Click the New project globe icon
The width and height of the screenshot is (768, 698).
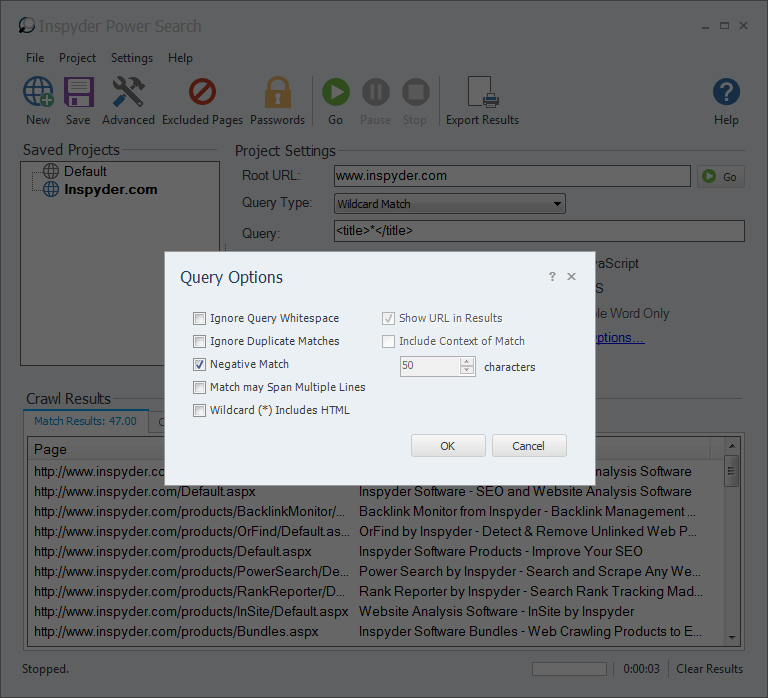38,92
